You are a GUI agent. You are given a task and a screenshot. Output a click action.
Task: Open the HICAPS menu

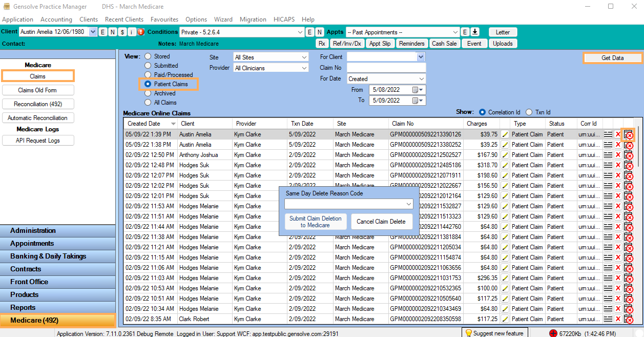pyautogui.click(x=284, y=19)
